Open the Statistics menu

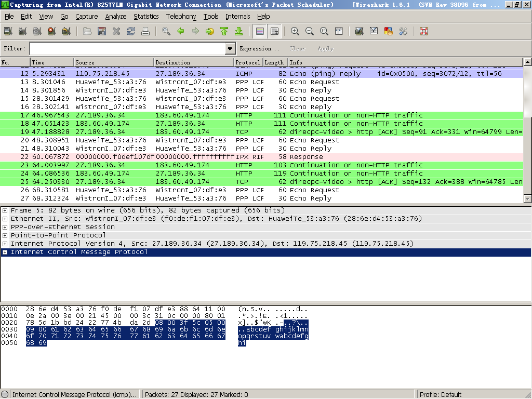pos(146,17)
